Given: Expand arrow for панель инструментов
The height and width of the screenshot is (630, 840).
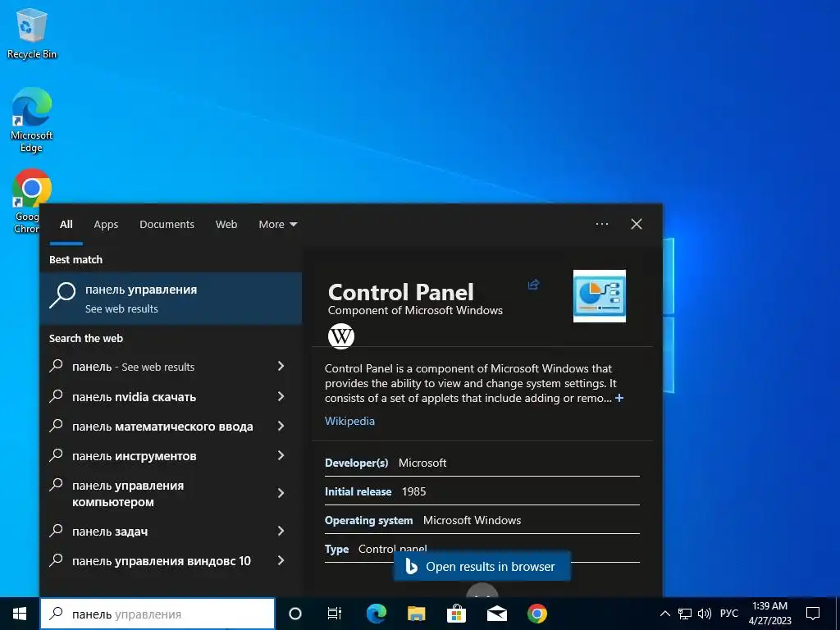Looking at the screenshot, I should pyautogui.click(x=281, y=455).
